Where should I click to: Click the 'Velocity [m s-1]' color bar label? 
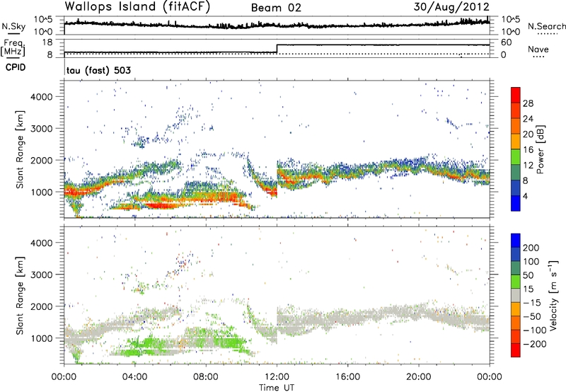coord(553,295)
